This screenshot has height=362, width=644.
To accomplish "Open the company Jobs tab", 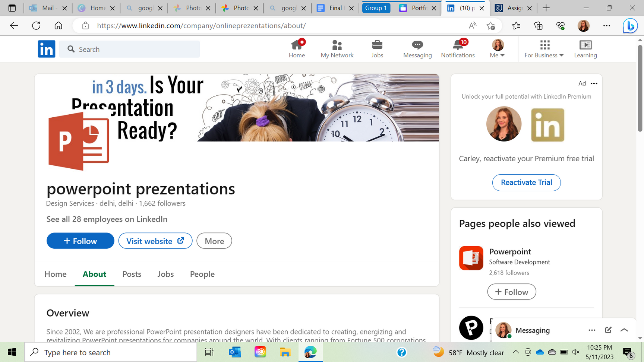I will tap(165, 274).
